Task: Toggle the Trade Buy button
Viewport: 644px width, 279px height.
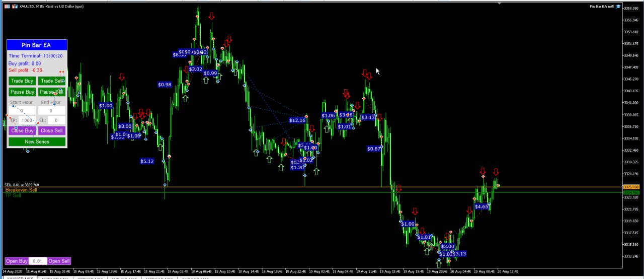Action: coord(22,81)
